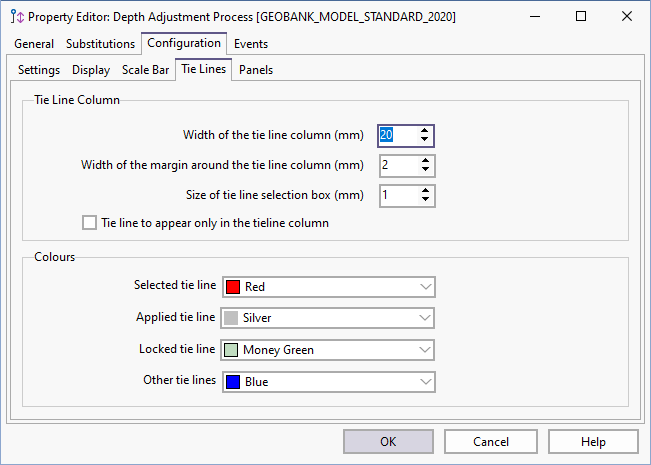Click the tie line column width field
Viewport: 651px width, 465px height.
[x=396, y=135]
